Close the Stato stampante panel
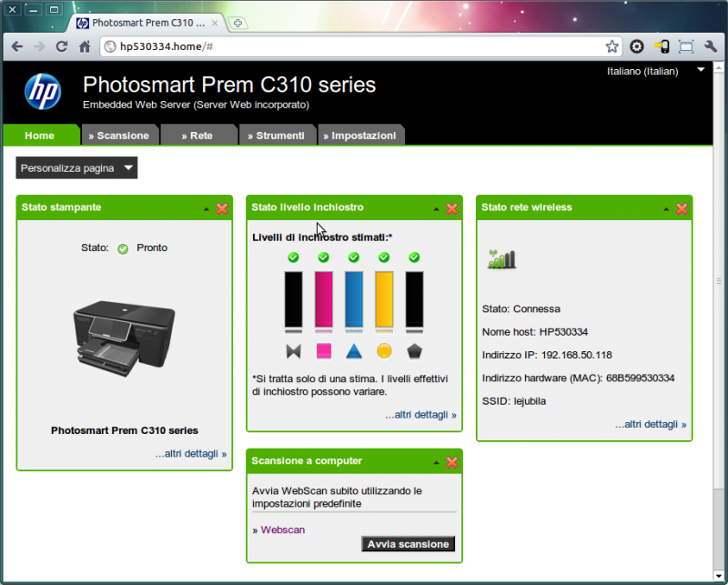Viewport: 728px width, 585px height. tap(222, 209)
